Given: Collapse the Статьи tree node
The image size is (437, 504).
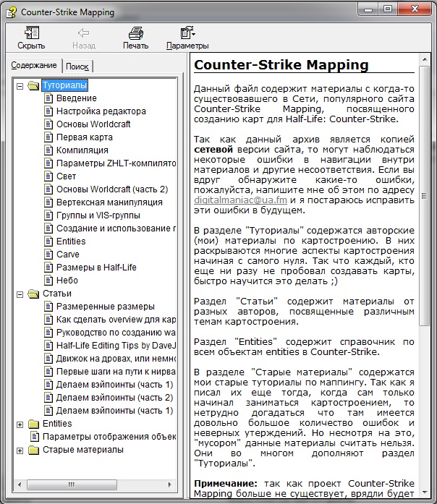Looking at the screenshot, I should [x=20, y=294].
